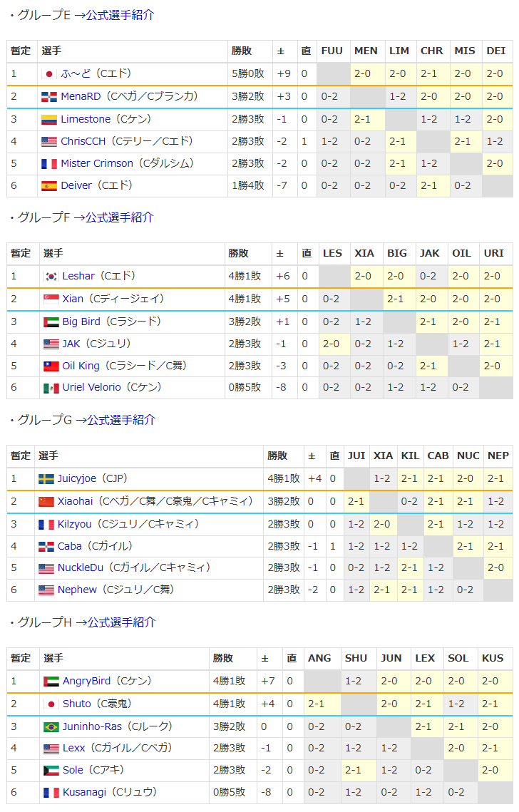Click the flag icon next to MenaRD
The width and height of the screenshot is (519, 812).
click(49, 97)
